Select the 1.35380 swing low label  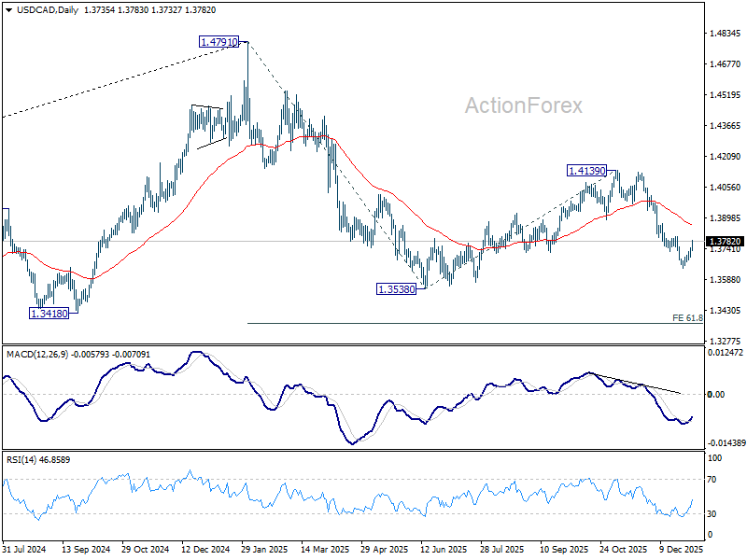coord(396,289)
